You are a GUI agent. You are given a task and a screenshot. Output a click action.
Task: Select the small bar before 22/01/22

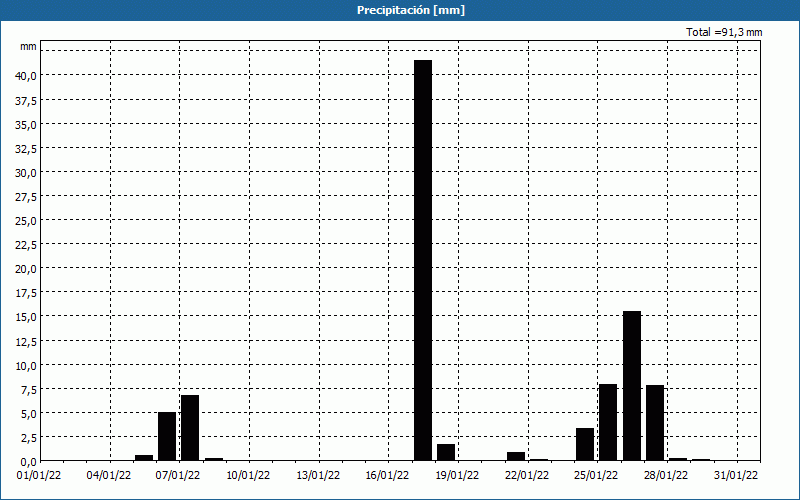516,457
